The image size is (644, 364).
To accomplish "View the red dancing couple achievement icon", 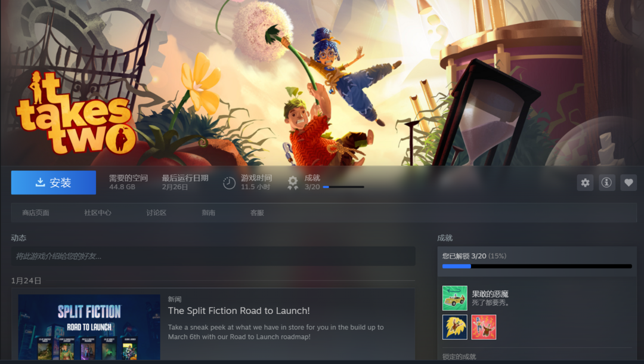I will point(484,327).
